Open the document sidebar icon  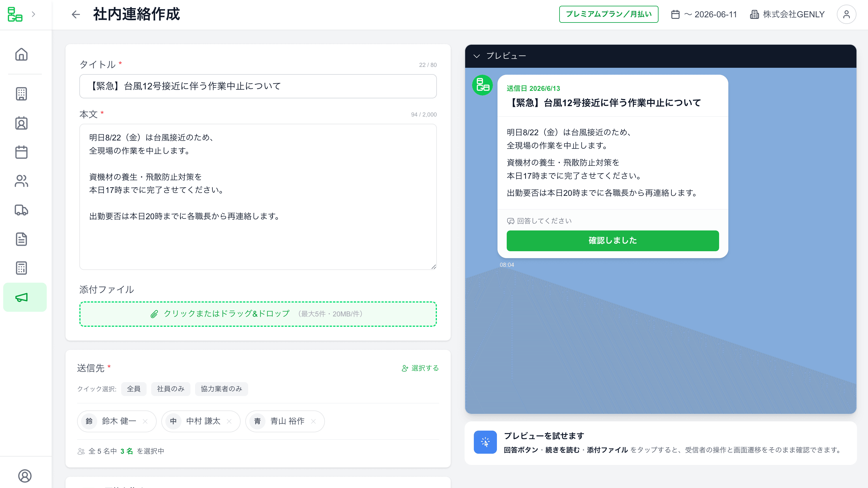(x=21, y=239)
